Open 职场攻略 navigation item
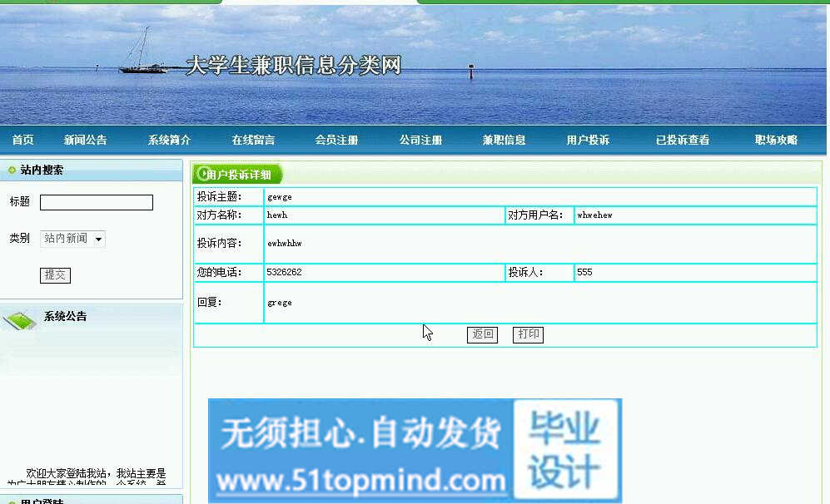 (x=776, y=140)
